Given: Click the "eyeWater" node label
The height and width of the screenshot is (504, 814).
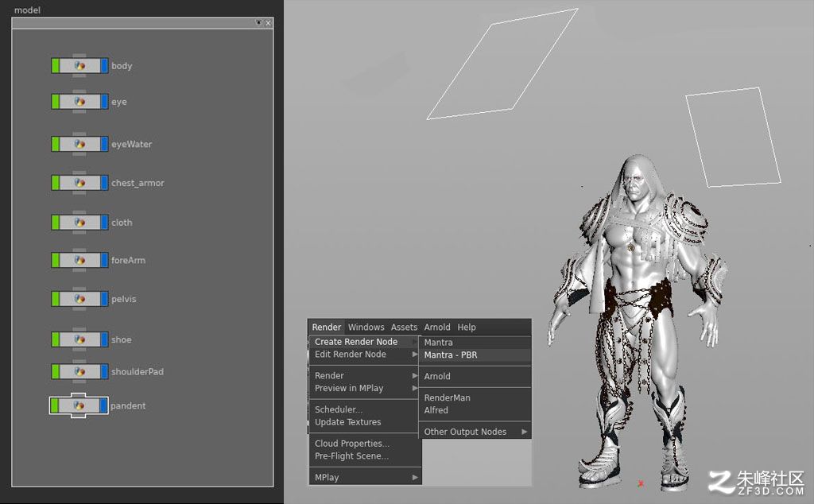Looking at the screenshot, I should pyautogui.click(x=131, y=144).
